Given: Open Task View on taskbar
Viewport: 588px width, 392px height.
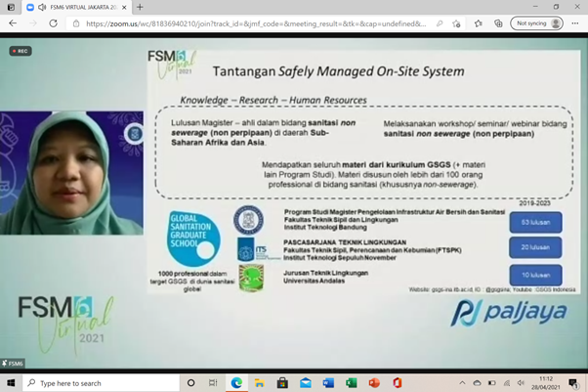Looking at the screenshot, I should 213,383.
